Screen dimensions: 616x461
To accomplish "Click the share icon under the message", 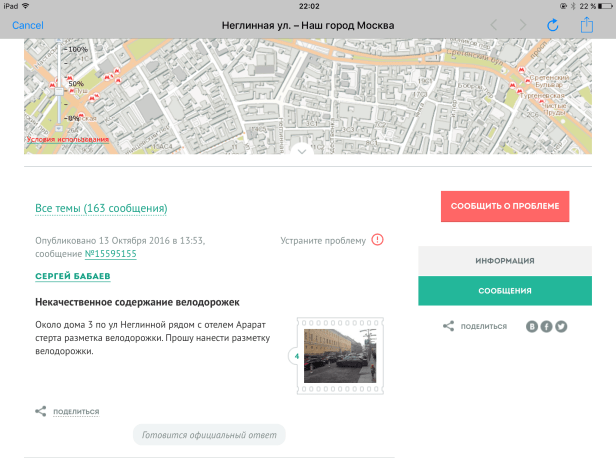I will [41, 411].
